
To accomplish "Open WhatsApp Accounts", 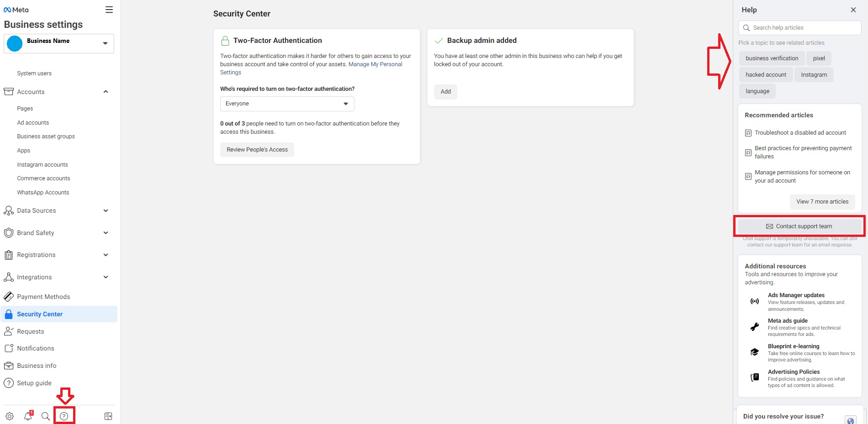I will [43, 193].
